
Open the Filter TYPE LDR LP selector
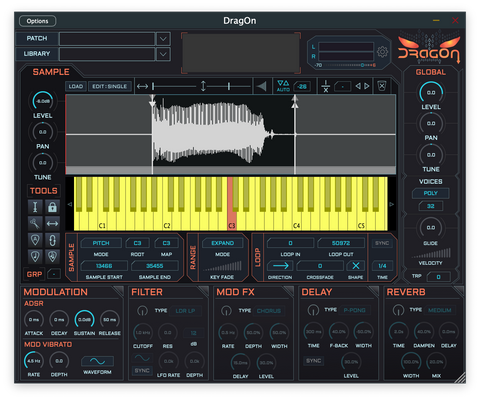point(185,311)
